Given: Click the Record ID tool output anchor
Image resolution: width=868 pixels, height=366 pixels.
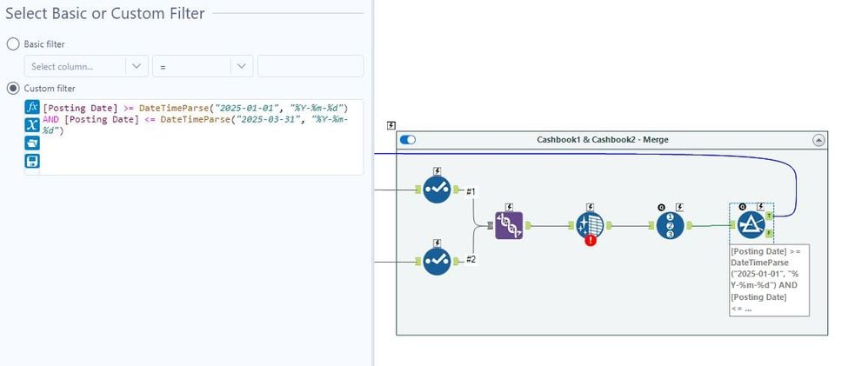Looking at the screenshot, I should [690, 225].
